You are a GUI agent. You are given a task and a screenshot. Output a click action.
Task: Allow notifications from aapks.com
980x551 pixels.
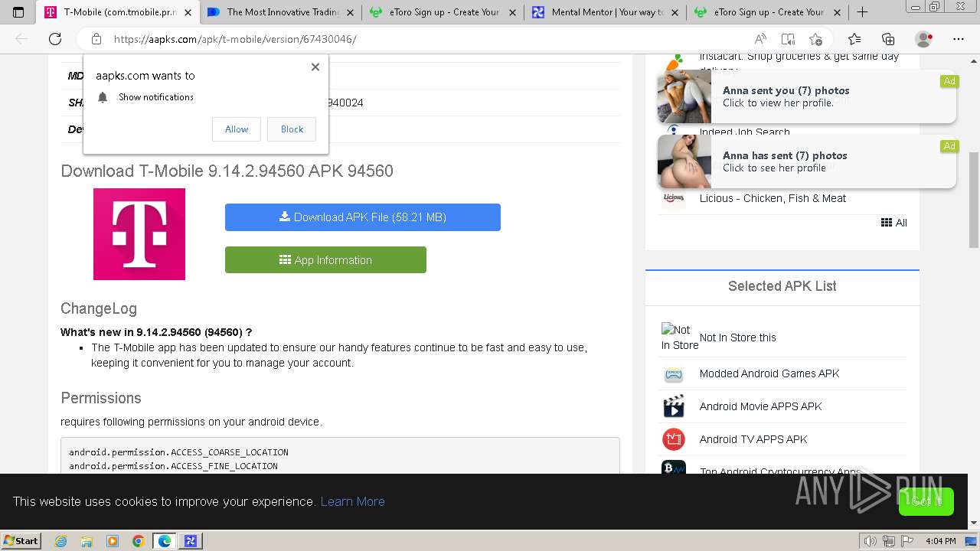click(237, 129)
